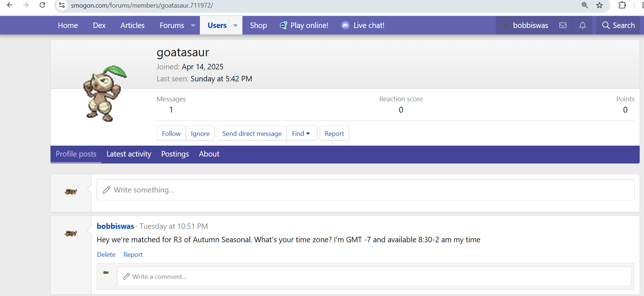Click Send direct message button
This screenshot has width=644, height=296.
[251, 134]
